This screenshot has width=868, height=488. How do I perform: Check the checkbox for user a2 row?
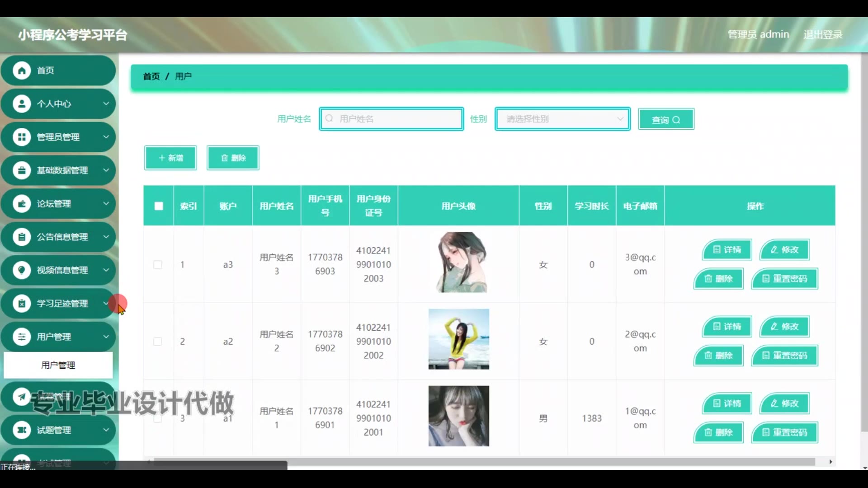pos(158,341)
